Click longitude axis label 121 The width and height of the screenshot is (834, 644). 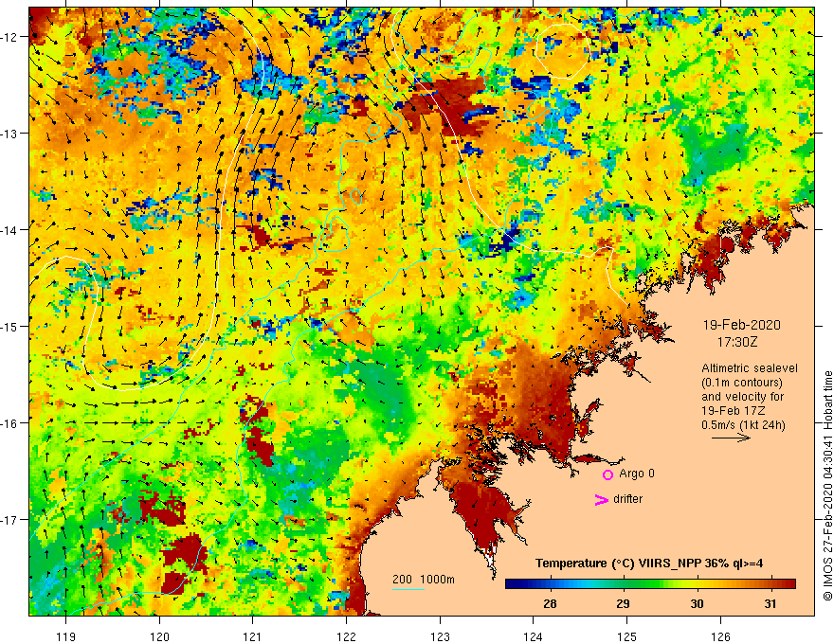tap(253, 636)
